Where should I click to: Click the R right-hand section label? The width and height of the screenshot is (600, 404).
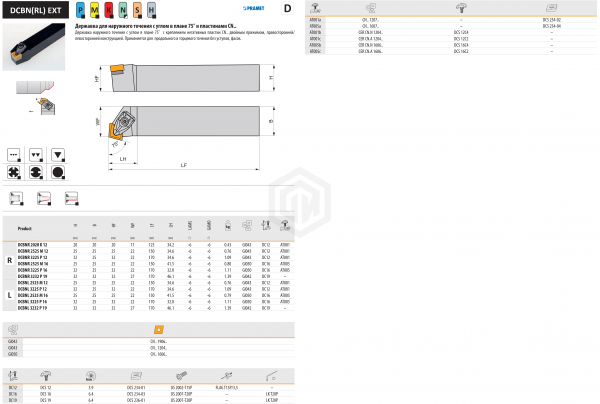(10, 260)
